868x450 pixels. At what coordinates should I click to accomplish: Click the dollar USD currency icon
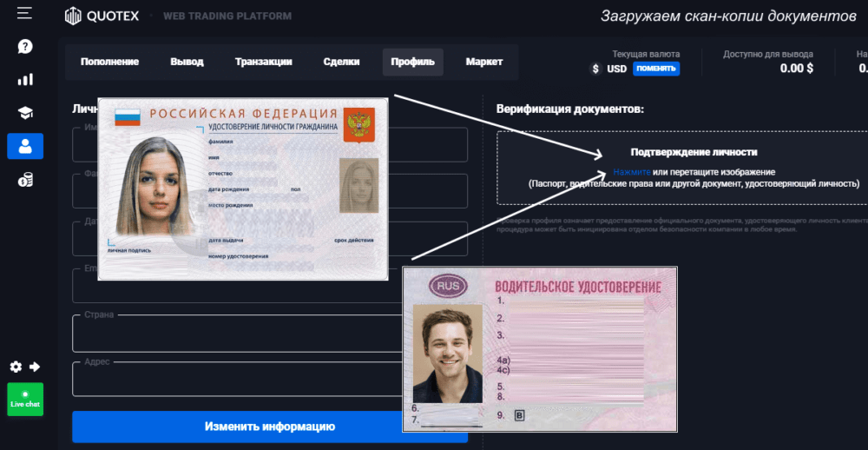coord(595,69)
